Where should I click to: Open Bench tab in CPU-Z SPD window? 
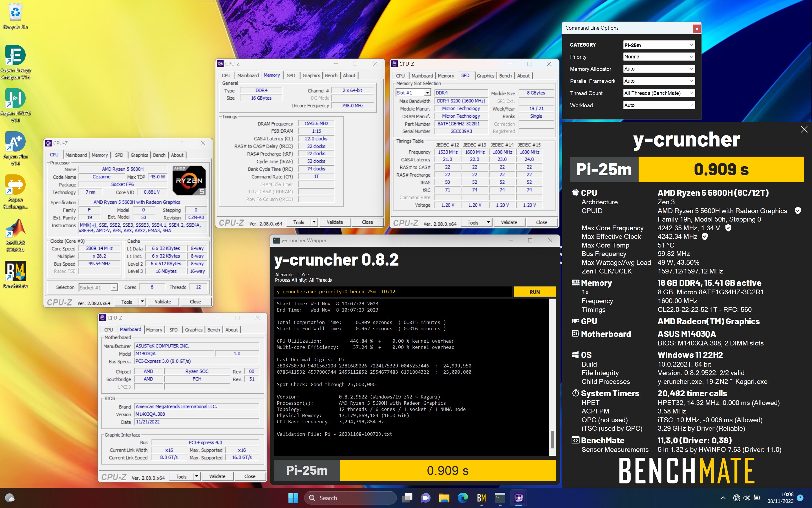tap(505, 76)
